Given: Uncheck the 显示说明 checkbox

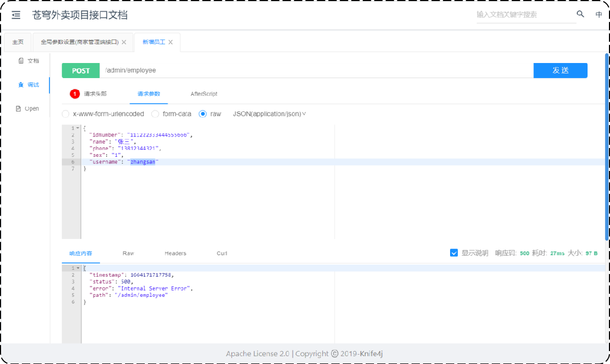Looking at the screenshot, I should (454, 253).
